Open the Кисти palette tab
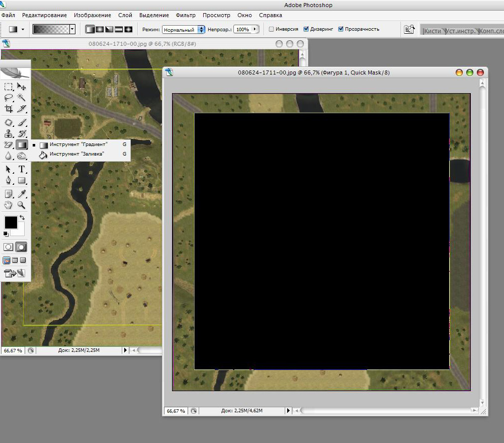This screenshot has width=504, height=443. pyautogui.click(x=432, y=31)
